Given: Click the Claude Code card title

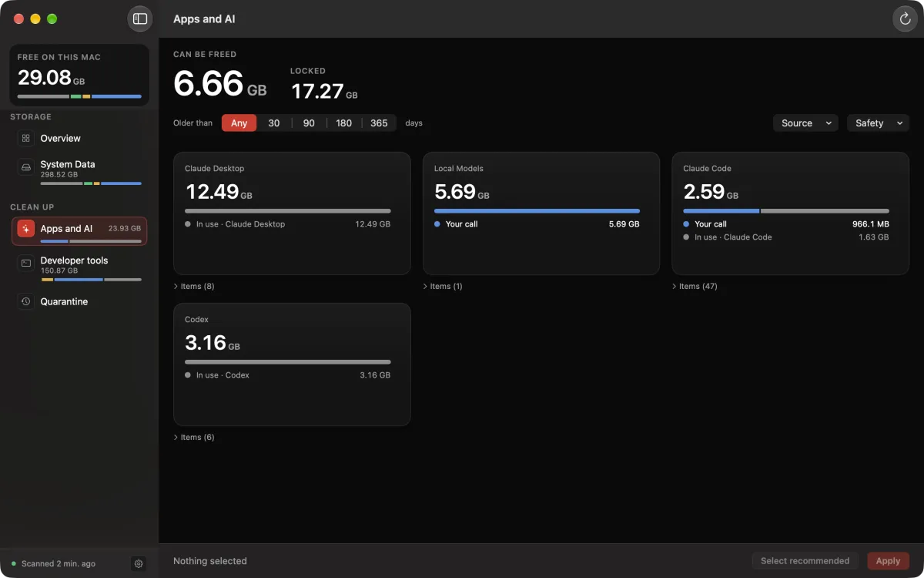Looking at the screenshot, I should click(707, 168).
